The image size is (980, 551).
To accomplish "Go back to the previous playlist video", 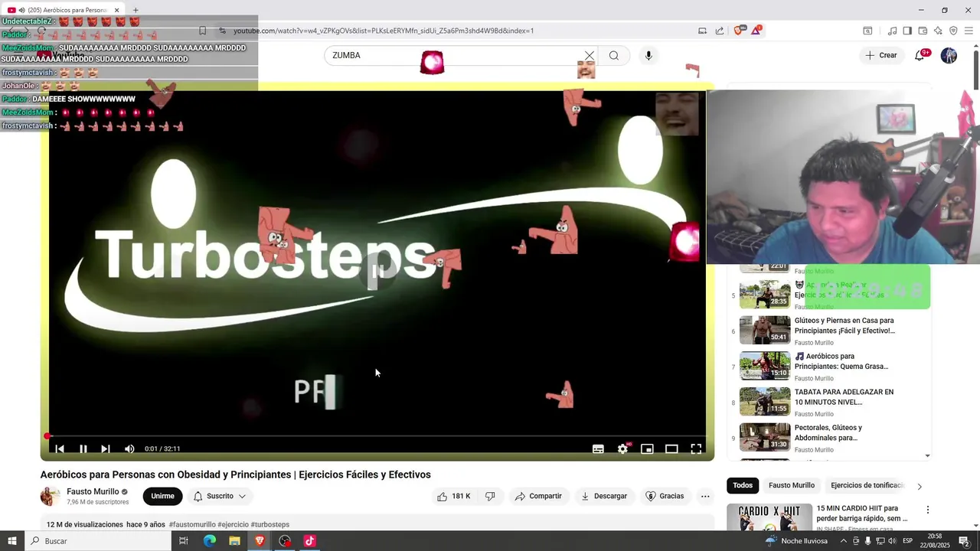I will coord(60,449).
